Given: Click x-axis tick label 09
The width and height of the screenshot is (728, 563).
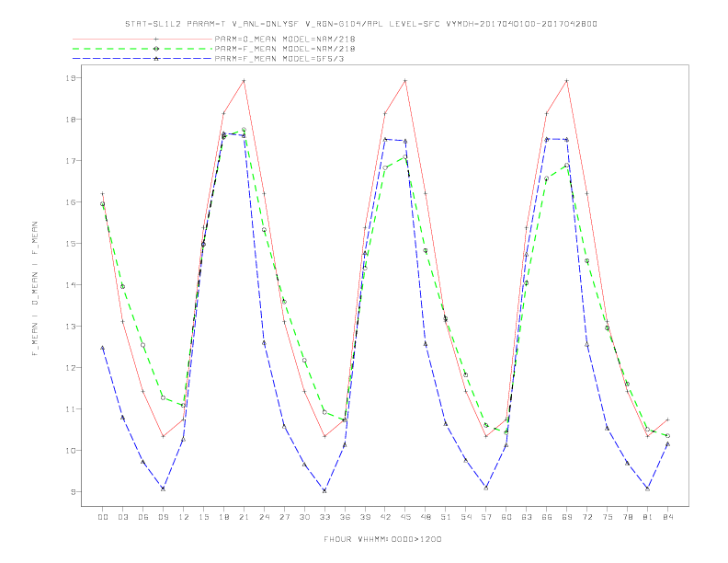Looking at the screenshot, I should 163,517.
